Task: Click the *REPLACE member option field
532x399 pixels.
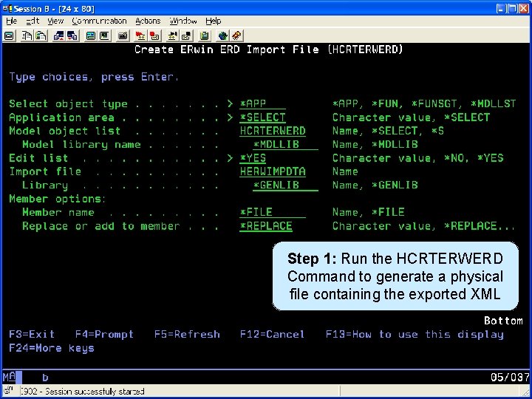Action: 266,226
